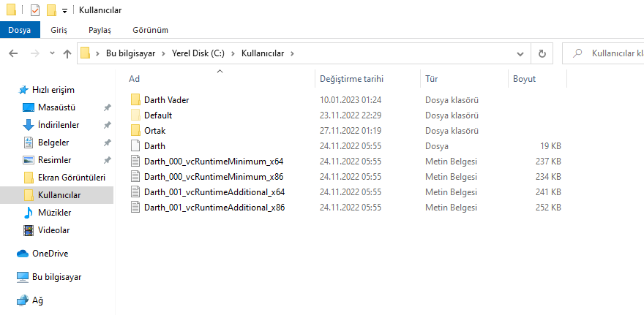The width and height of the screenshot is (644, 315).
Task: Select İndirilenler in quick access
Action: pos(58,125)
